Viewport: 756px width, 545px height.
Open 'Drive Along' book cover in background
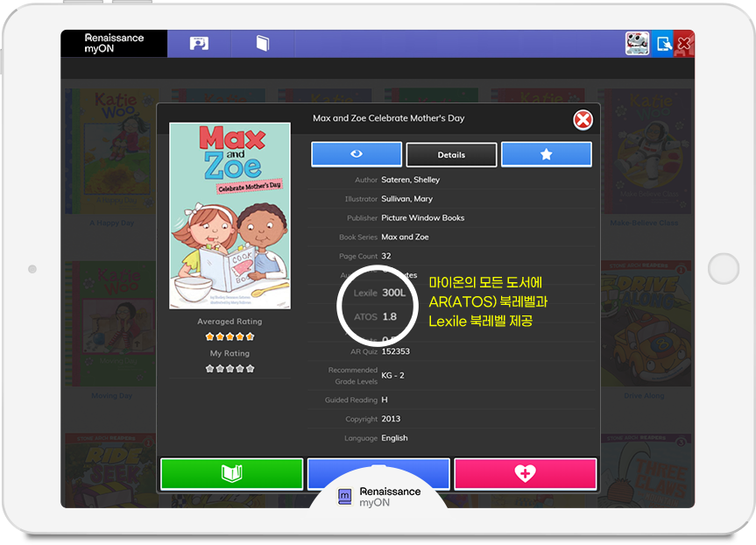tap(646, 323)
